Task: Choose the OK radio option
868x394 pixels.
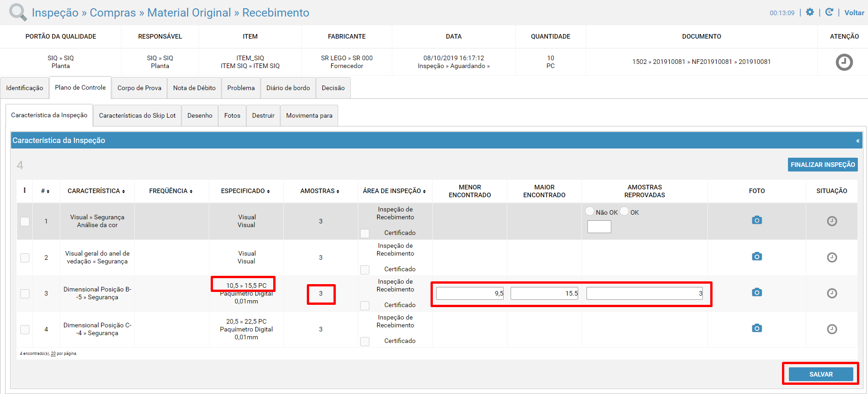Action: click(624, 211)
